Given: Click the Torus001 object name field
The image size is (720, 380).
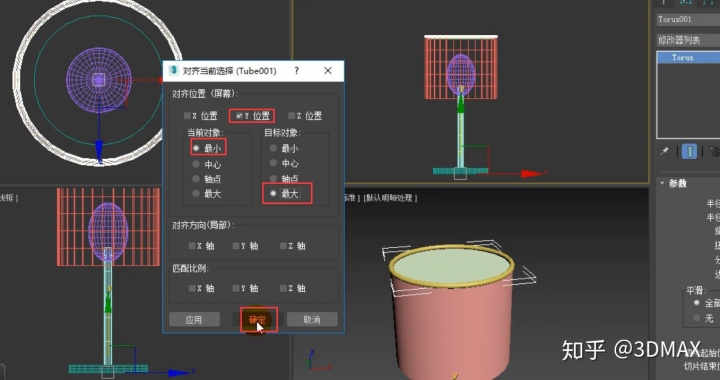Looking at the screenshot, I should coord(688,19).
